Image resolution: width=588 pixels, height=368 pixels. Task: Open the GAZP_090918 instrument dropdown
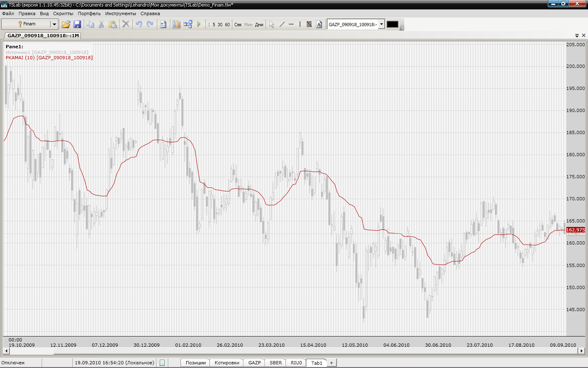pos(381,24)
